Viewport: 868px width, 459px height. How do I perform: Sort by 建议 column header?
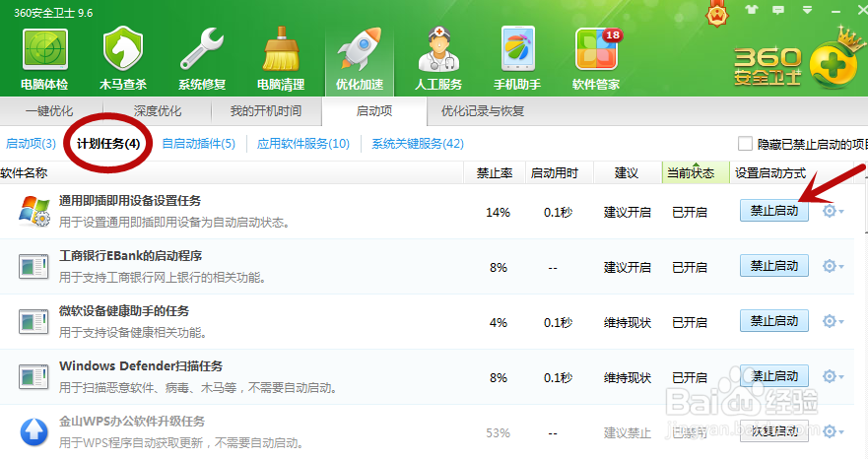(x=628, y=173)
